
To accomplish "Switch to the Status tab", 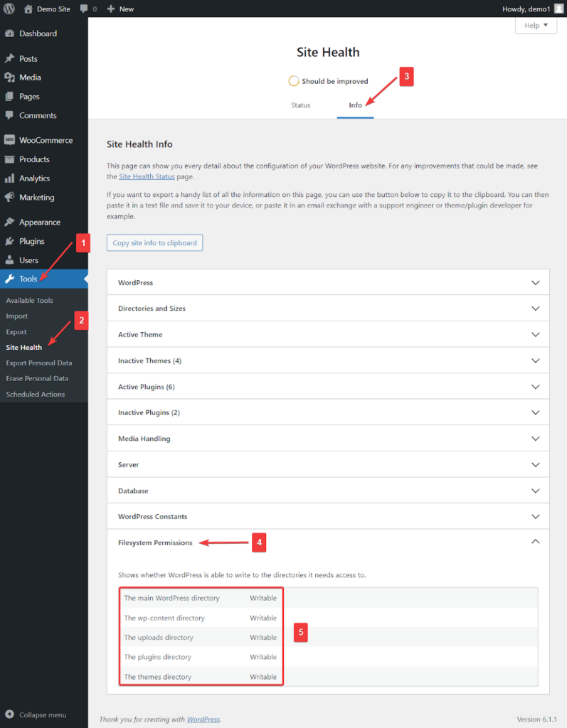I will [301, 105].
